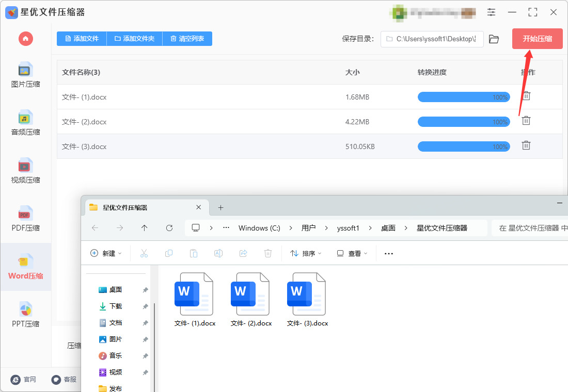This screenshot has width=568, height=392.
Task: Delete 文件- (2).docx from the list
Action: coord(526,121)
